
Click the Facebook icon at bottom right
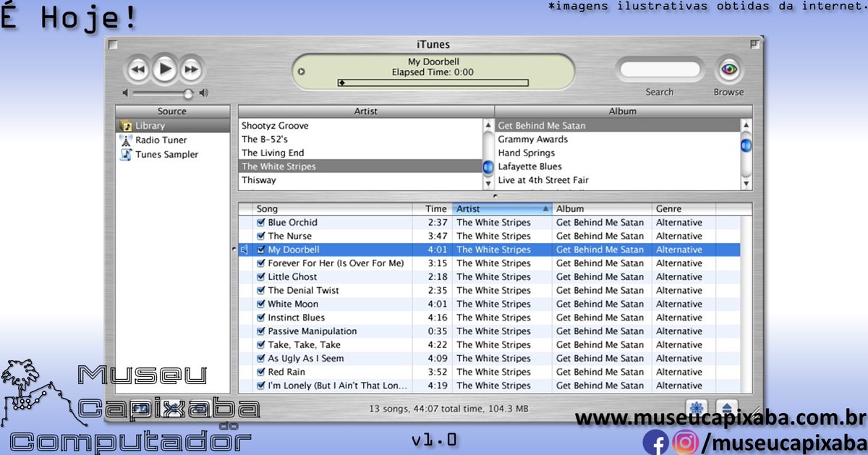655,443
